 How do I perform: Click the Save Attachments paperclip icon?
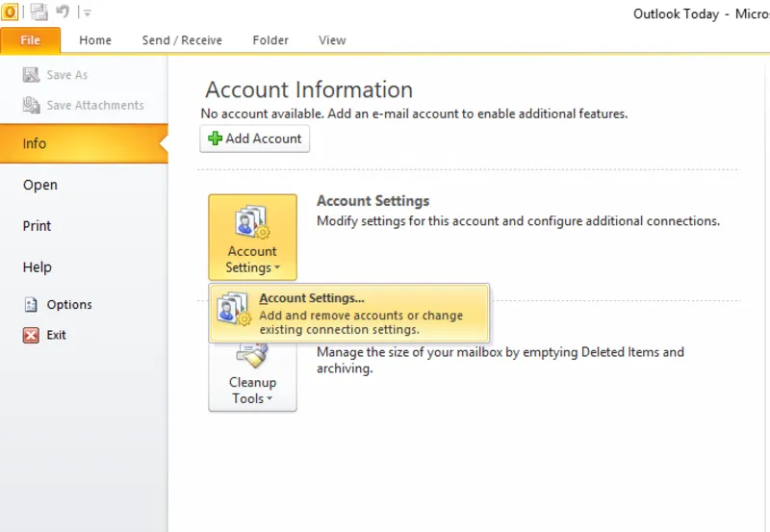coord(32,105)
